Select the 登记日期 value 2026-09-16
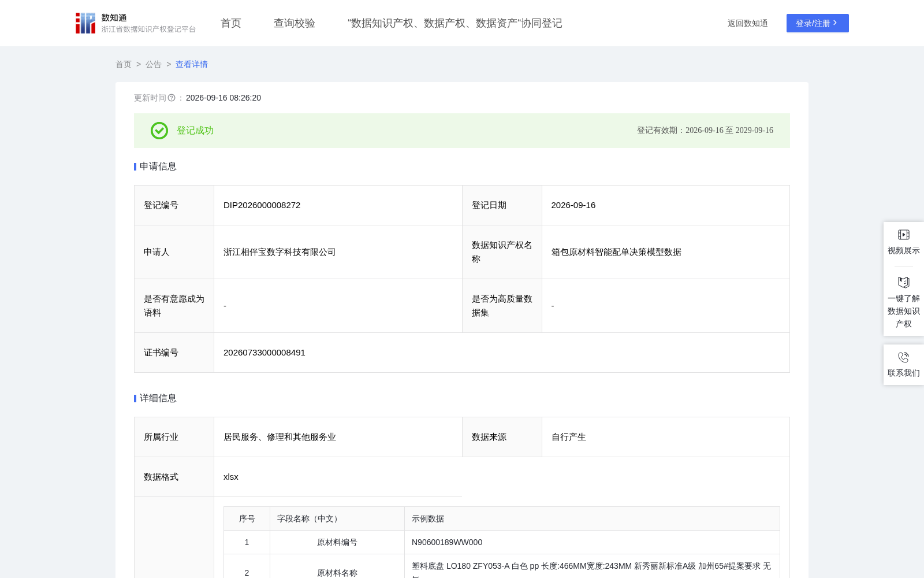The image size is (924, 578). 573,205
